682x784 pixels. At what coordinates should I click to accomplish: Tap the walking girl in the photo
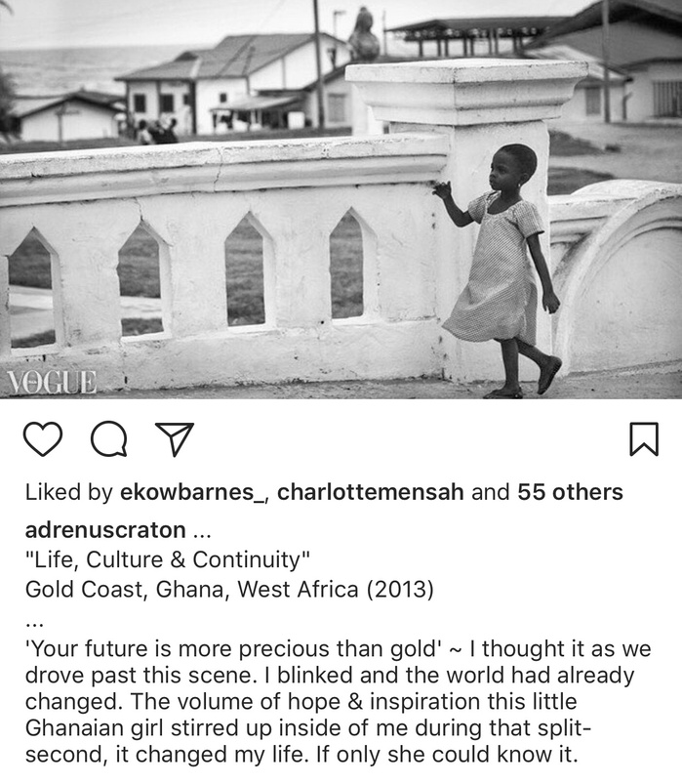point(501,270)
